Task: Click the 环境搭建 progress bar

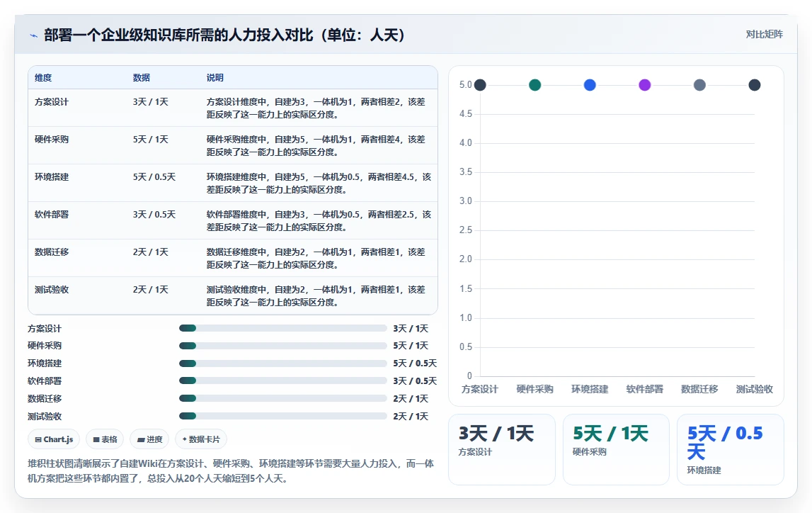Action: pyautogui.click(x=282, y=363)
